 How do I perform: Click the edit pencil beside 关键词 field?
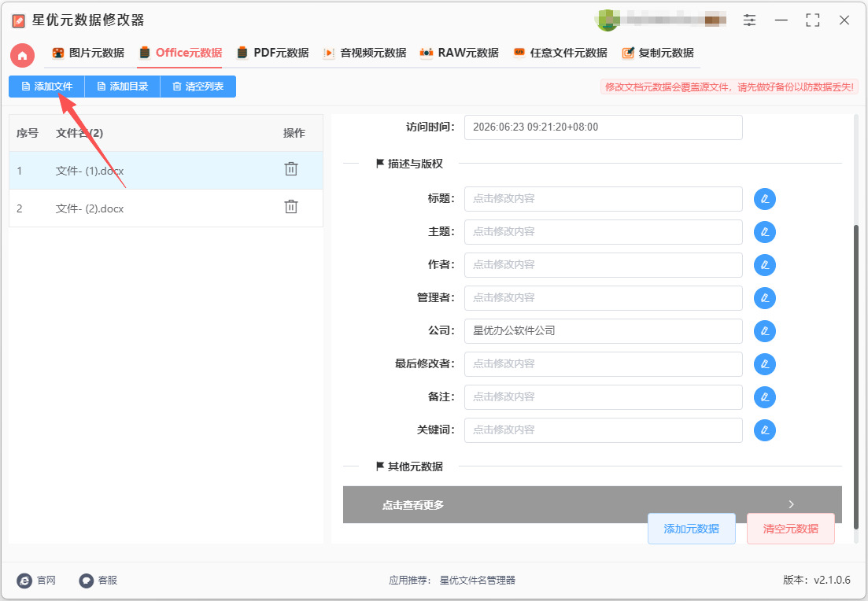pyautogui.click(x=764, y=430)
